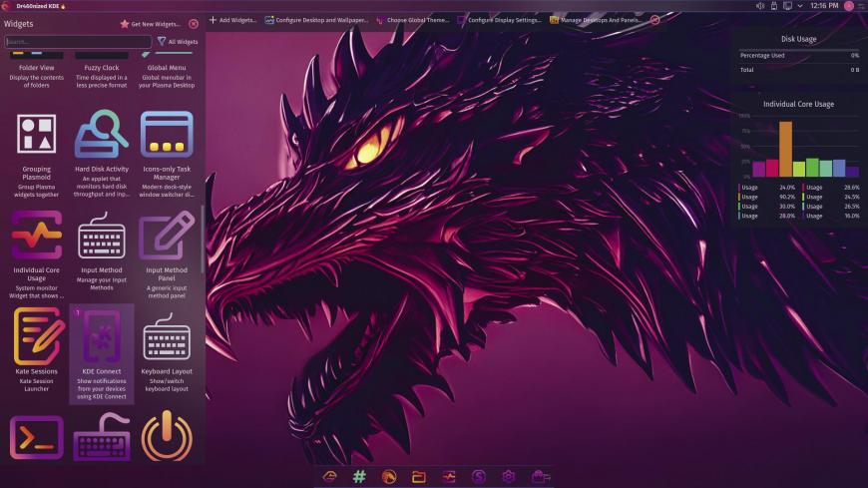Viewport: 868px width, 488px height.
Task: Choose the Keyboard Layout widget icon
Action: 167,336
